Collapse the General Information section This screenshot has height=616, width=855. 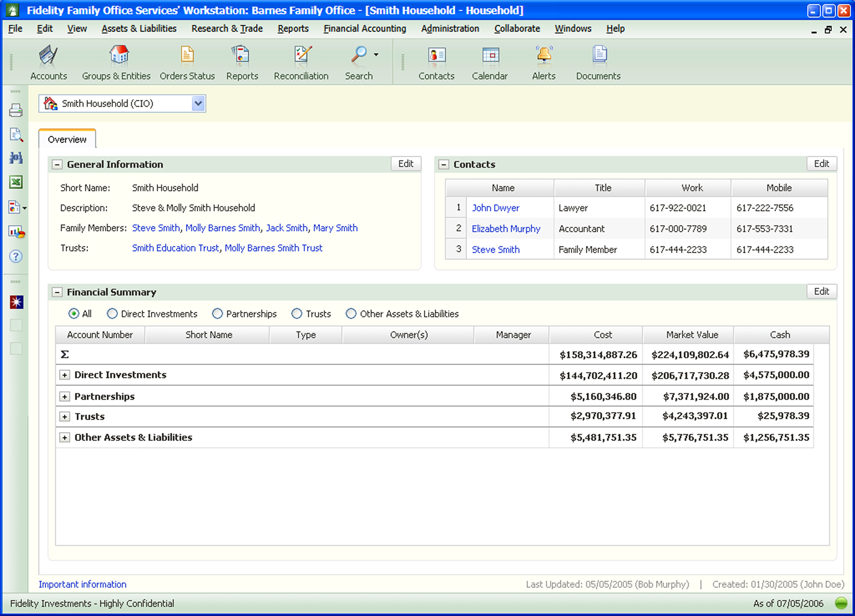point(57,165)
